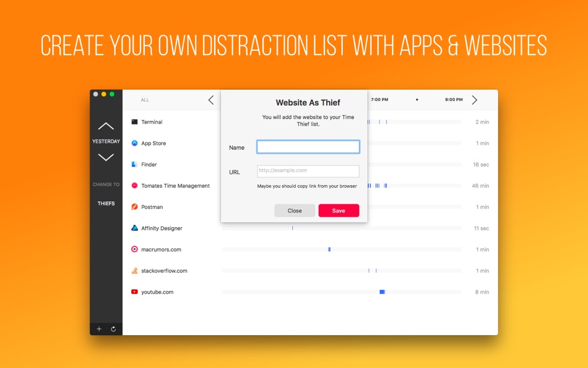Click the Save button
Viewport: 588px width, 368px height.
tap(339, 211)
